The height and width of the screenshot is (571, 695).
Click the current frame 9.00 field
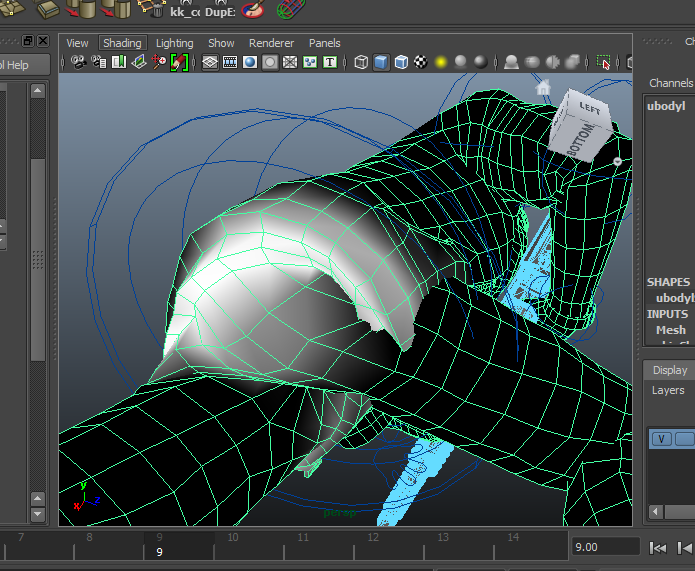tap(604, 547)
